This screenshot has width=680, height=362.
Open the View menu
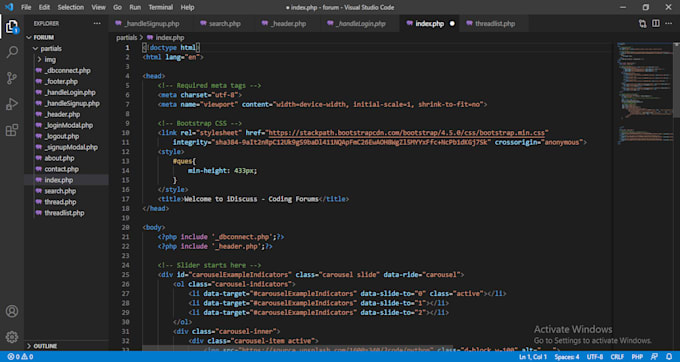click(x=98, y=7)
